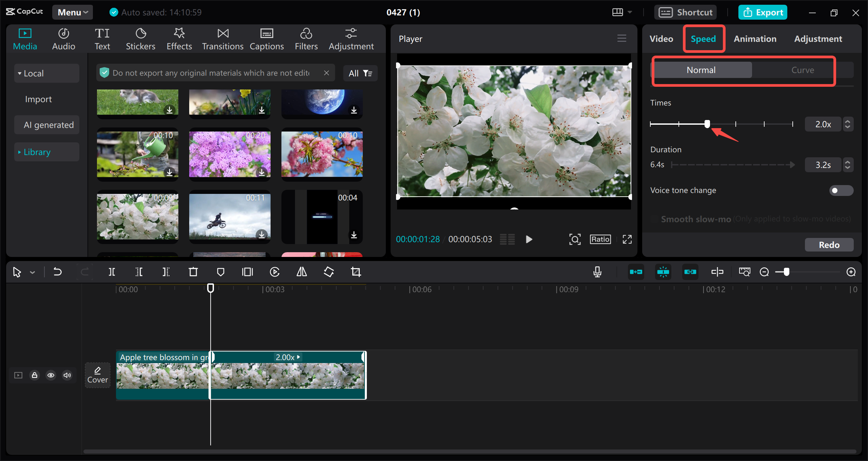Open the Menu dropdown
This screenshot has width=868, height=461.
pos(73,13)
